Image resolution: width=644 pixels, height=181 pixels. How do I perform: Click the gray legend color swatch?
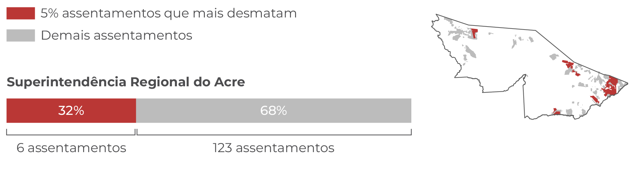coord(21,36)
